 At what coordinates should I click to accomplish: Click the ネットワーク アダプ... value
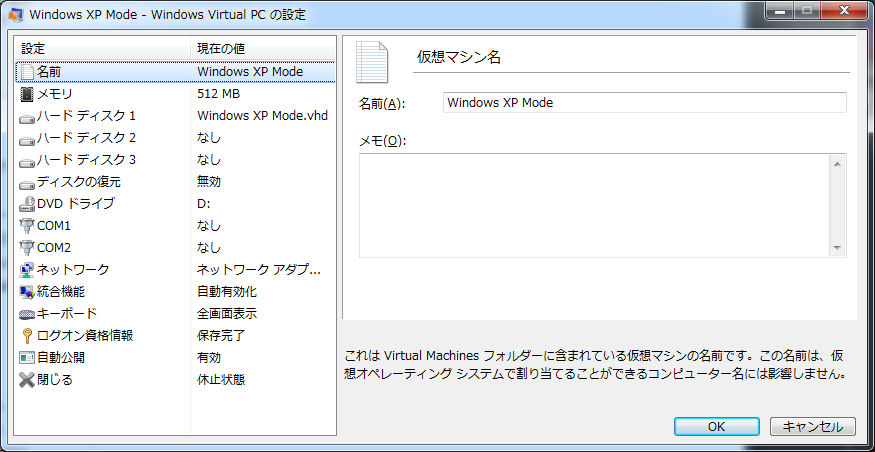(x=259, y=270)
